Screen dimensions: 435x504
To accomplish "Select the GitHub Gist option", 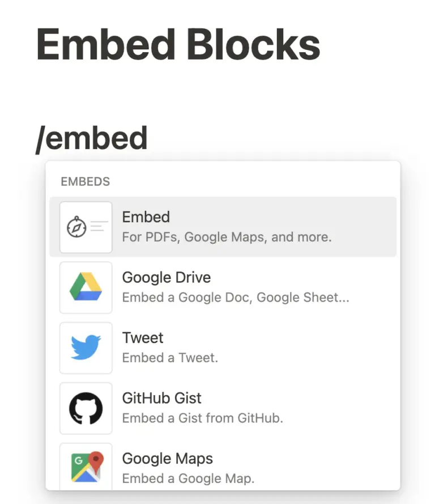I will (161, 398).
